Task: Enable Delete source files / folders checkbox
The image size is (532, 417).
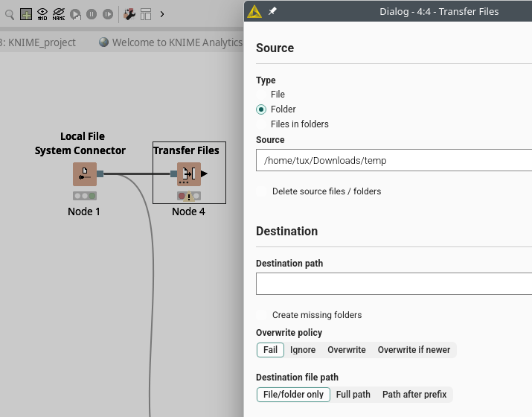Action: [x=261, y=191]
